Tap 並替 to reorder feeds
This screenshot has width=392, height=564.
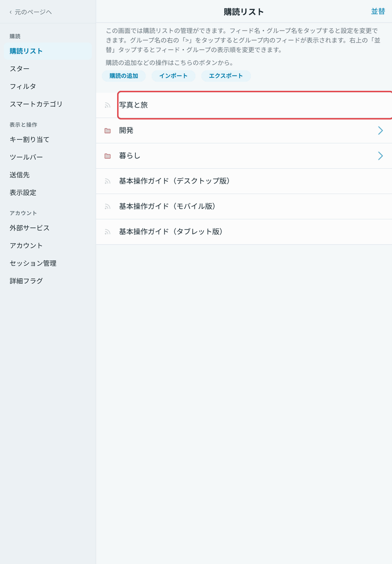click(378, 11)
